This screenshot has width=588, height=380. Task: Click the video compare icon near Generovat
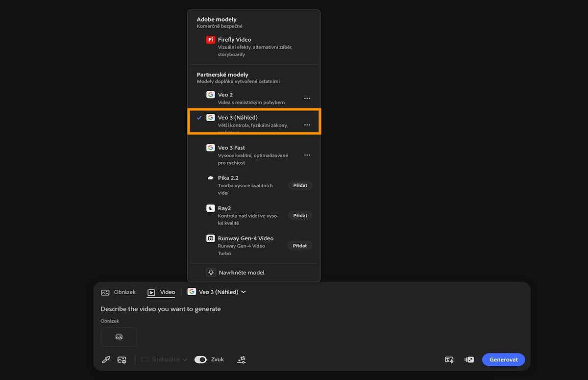(x=469, y=359)
